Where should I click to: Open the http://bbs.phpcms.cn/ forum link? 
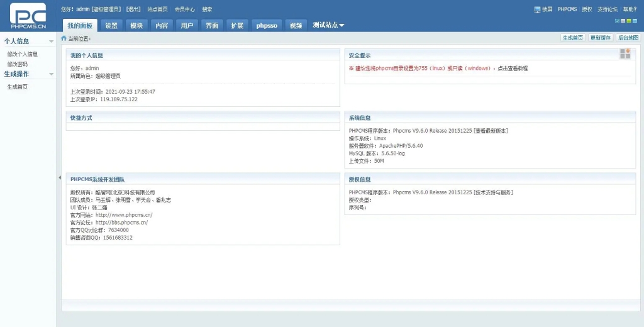[121, 223]
